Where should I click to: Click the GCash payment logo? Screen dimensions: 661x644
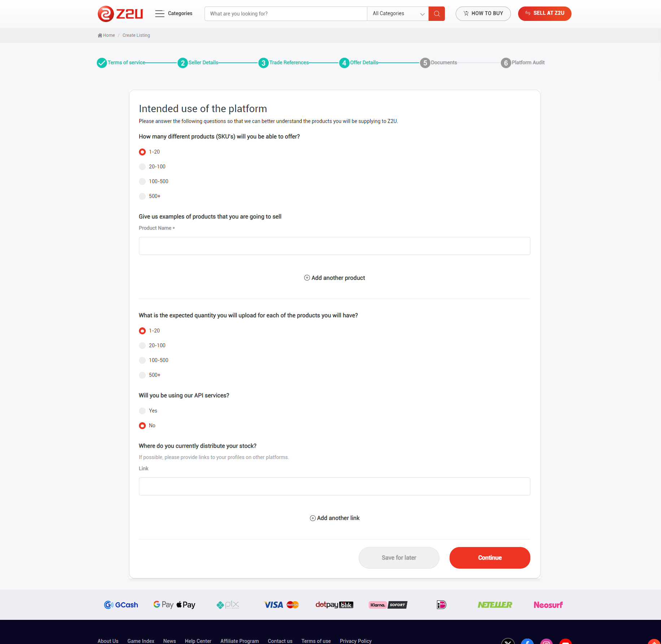[x=121, y=605]
